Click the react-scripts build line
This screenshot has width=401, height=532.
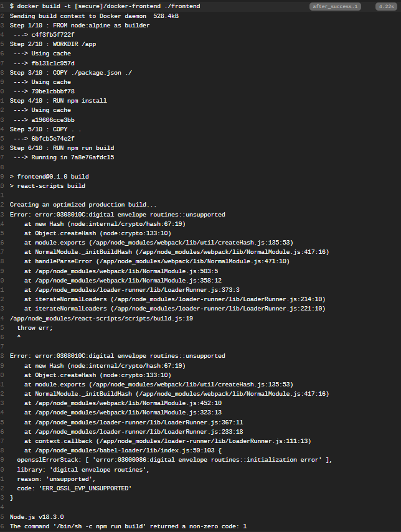point(47,186)
